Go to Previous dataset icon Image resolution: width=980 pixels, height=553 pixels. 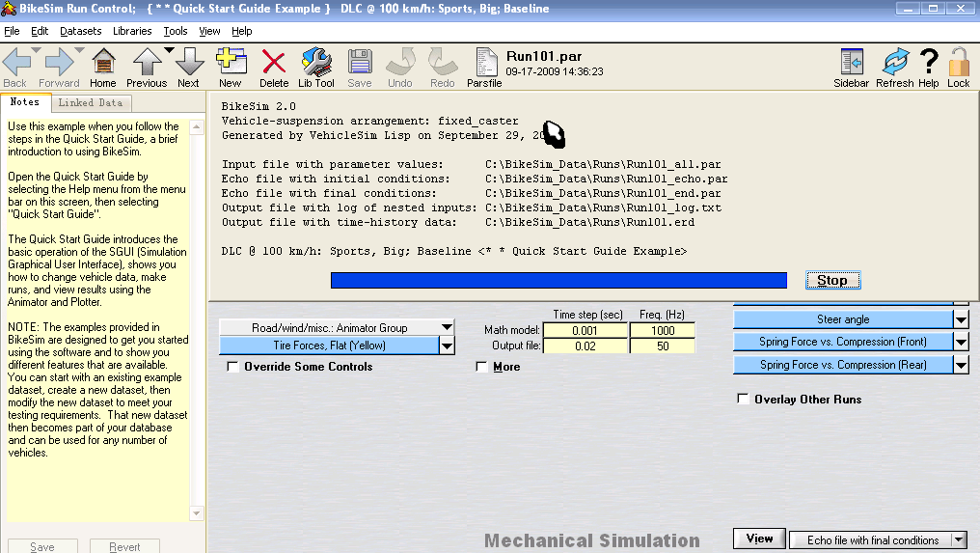pos(147,63)
